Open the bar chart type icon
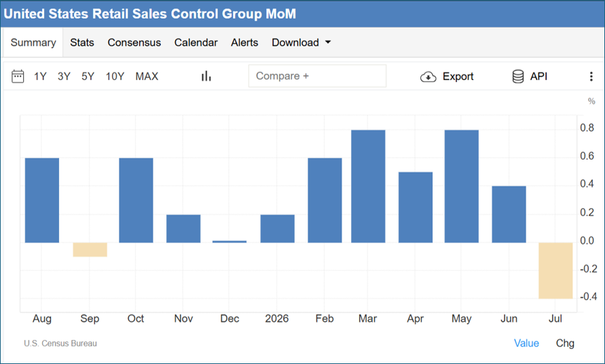This screenshot has width=605, height=364. pyautogui.click(x=206, y=76)
